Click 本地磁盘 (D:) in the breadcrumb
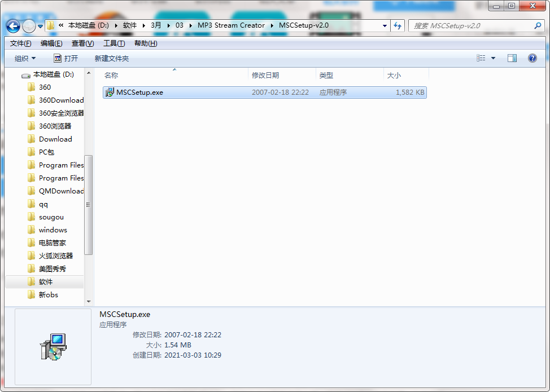The height and width of the screenshot is (392, 550). [x=89, y=25]
